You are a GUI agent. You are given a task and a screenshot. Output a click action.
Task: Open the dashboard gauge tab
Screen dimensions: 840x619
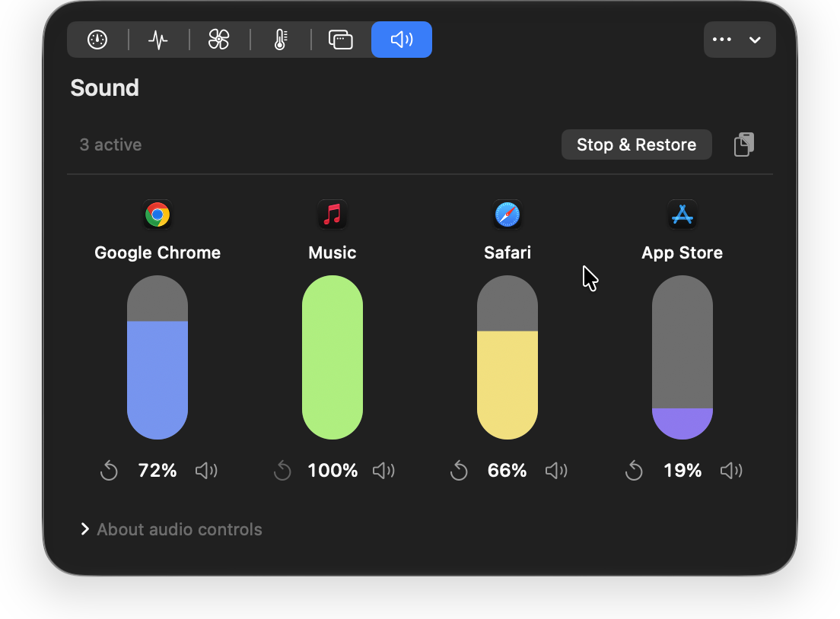pos(97,40)
